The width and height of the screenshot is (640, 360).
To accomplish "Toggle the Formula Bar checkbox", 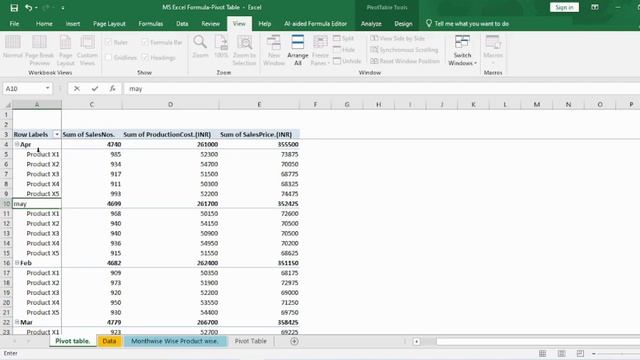I will [145, 42].
